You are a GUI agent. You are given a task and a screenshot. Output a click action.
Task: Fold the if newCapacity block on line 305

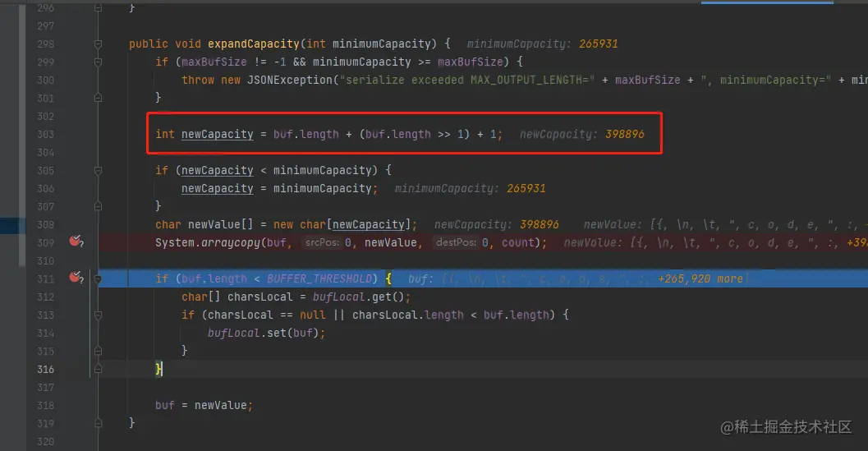click(98, 171)
